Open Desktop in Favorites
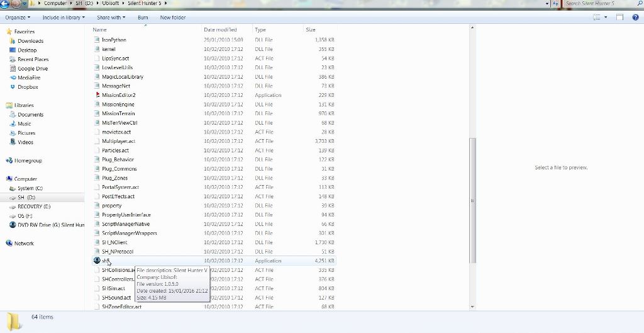 coord(27,50)
